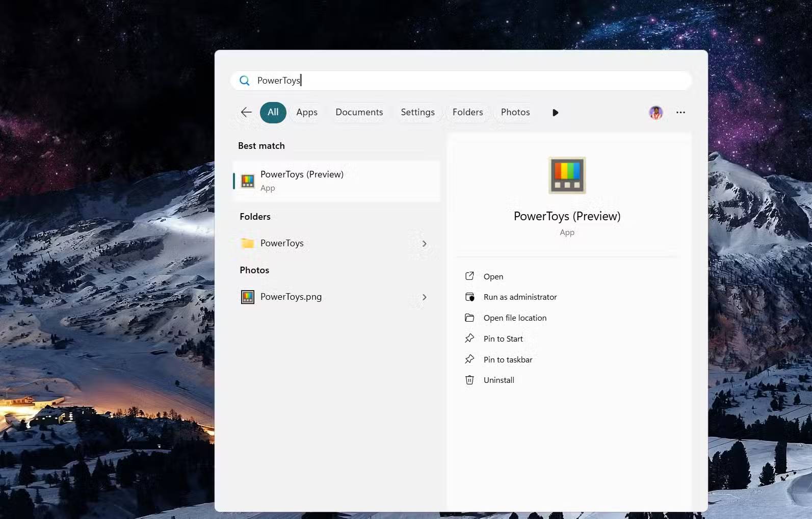This screenshot has width=812, height=519.
Task: Open the three-dot more options menu
Action: point(680,113)
